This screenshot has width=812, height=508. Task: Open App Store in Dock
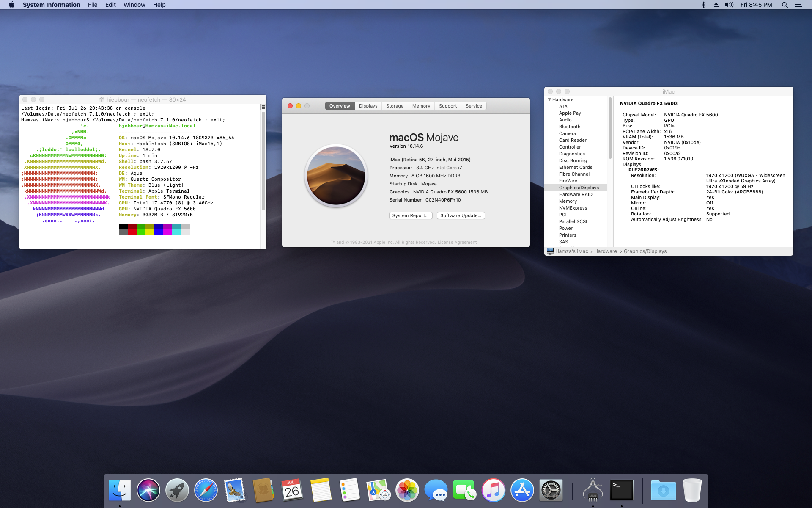tap(522, 490)
